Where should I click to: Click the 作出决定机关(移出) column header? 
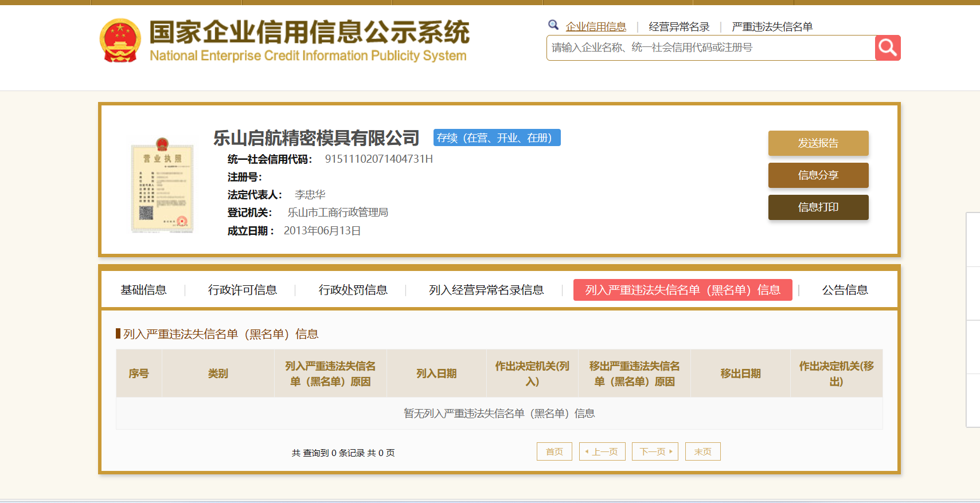click(836, 374)
